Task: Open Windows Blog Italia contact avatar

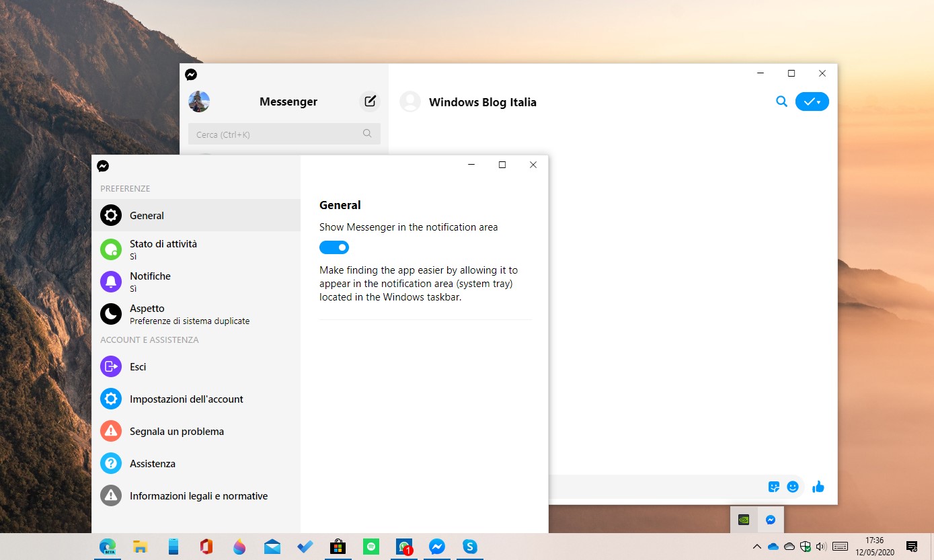Action: point(410,102)
